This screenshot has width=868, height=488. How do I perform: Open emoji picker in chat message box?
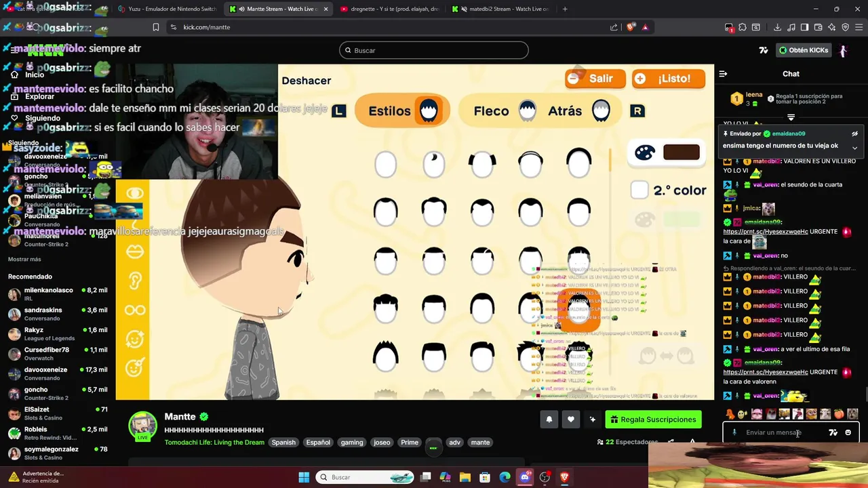click(848, 432)
